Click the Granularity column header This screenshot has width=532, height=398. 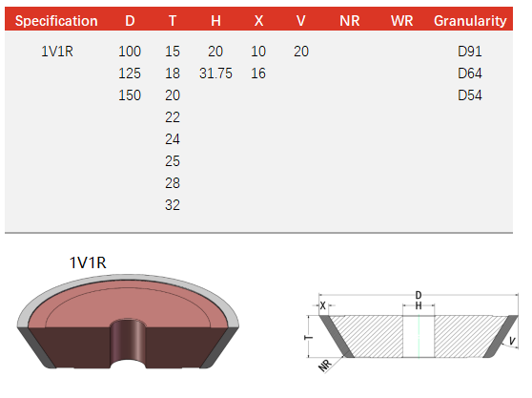coord(470,21)
